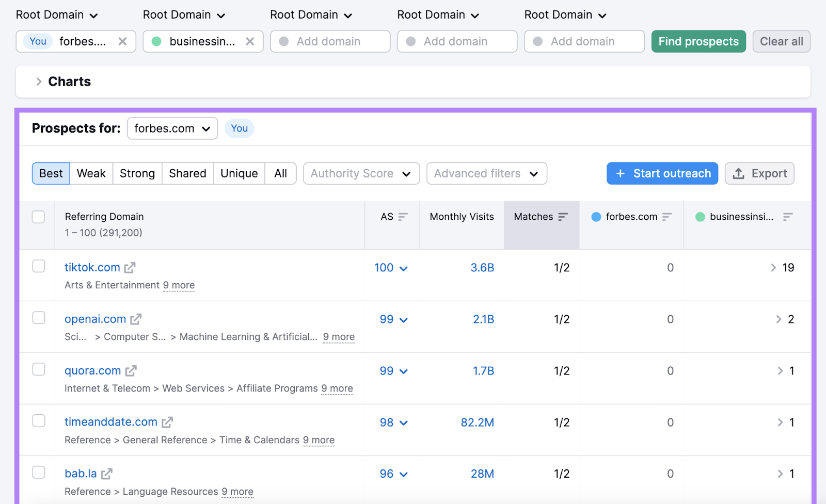Select all rows with the header checkbox

pyautogui.click(x=38, y=217)
